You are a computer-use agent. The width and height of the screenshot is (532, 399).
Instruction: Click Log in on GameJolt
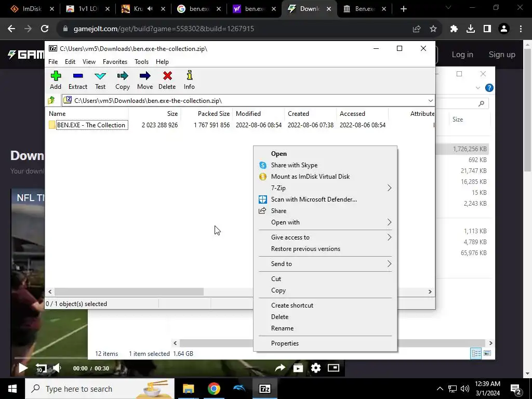tap(462, 55)
